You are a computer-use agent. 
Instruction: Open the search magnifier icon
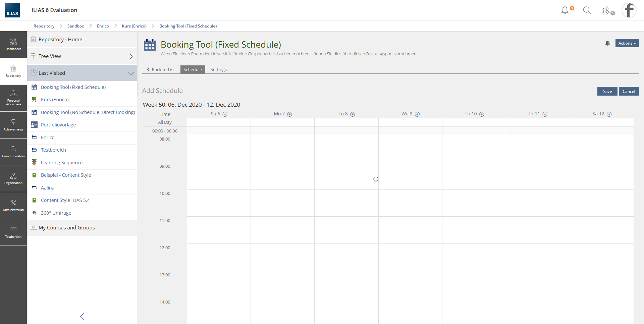tap(587, 10)
